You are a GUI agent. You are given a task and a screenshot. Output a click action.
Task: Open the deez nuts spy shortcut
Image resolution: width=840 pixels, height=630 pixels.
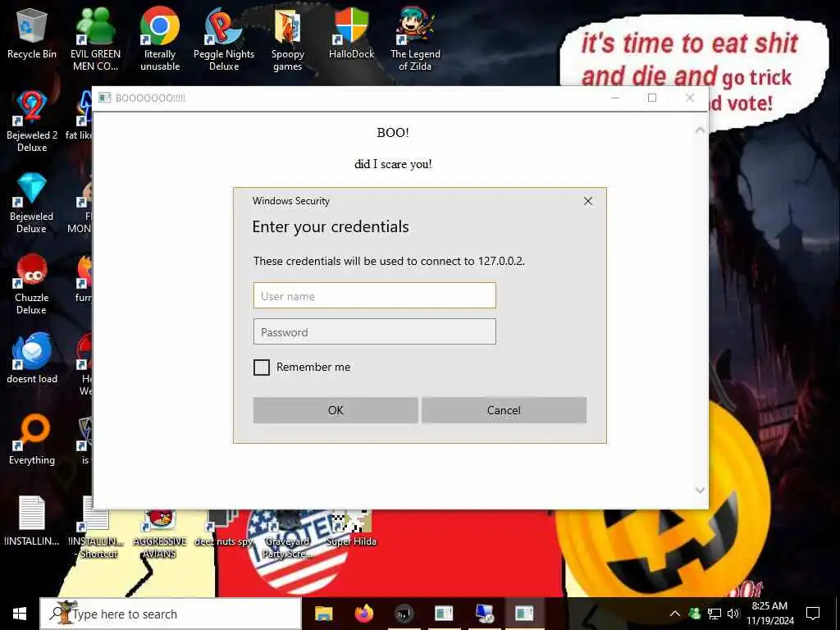coord(223,529)
